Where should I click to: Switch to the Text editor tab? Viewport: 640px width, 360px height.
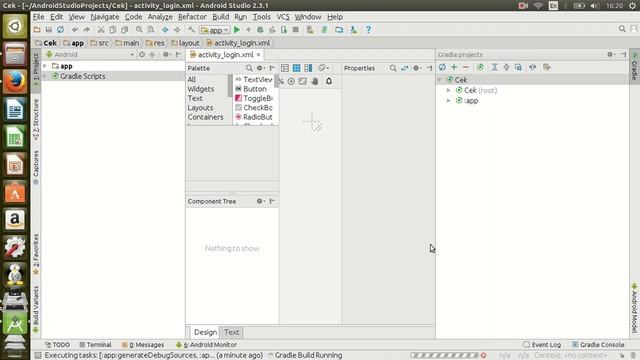pyautogui.click(x=231, y=332)
